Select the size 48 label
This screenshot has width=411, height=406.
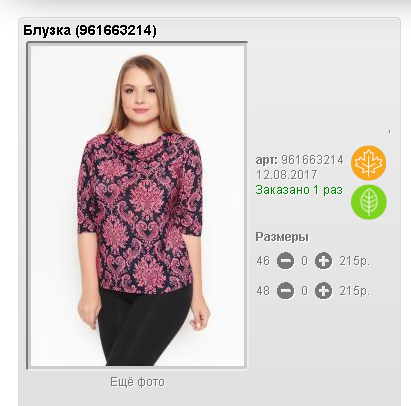click(x=263, y=291)
